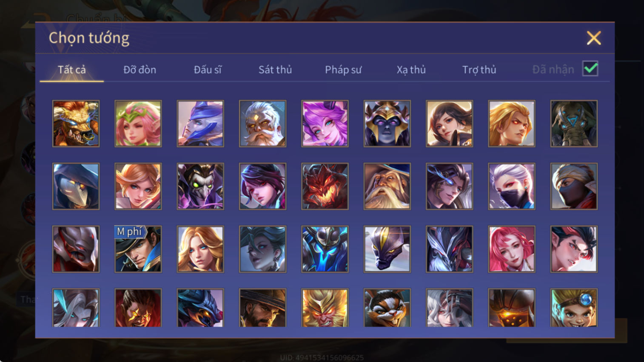The height and width of the screenshot is (362, 644).
Task: Choose the raccoon hero portrait
Action: point(387,308)
